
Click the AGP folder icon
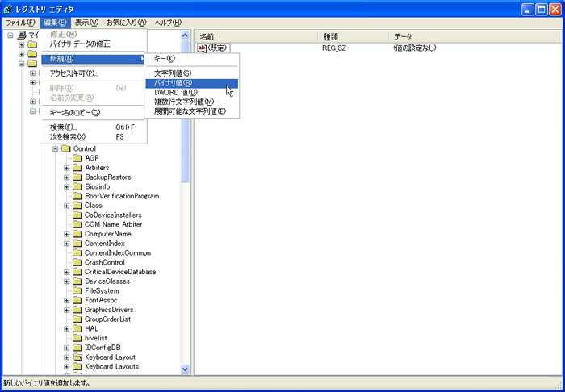[77, 158]
